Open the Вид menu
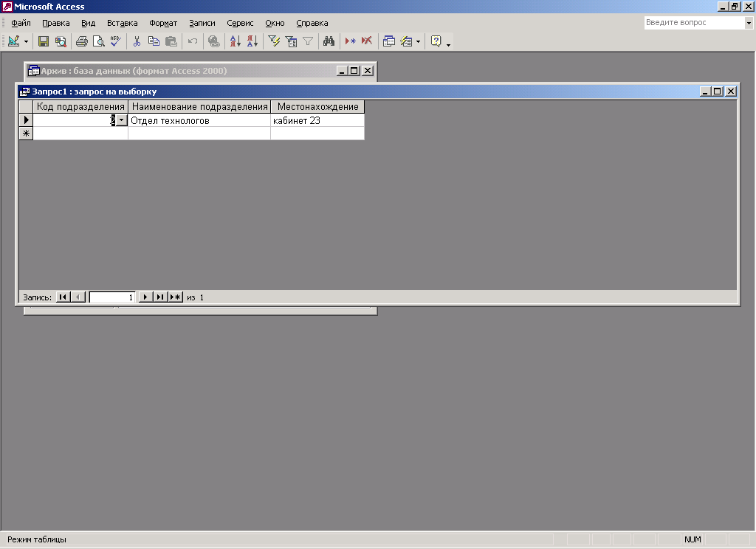The height and width of the screenshot is (549, 756). [x=89, y=23]
